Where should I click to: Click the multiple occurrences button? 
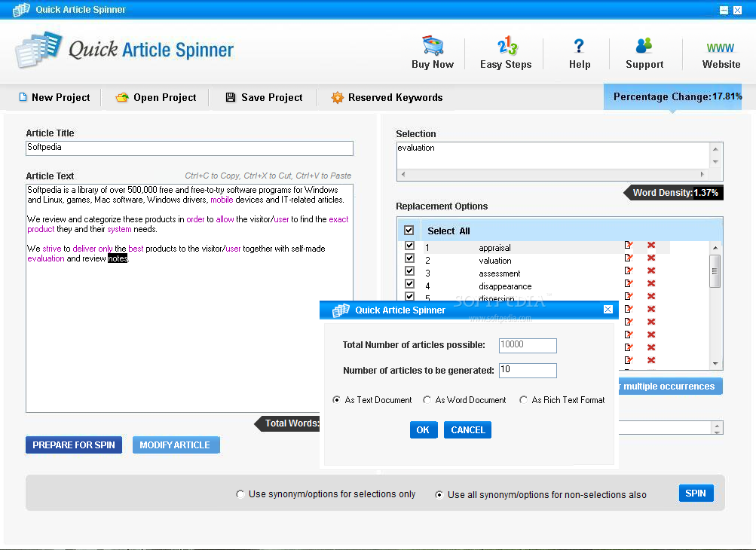pos(671,386)
